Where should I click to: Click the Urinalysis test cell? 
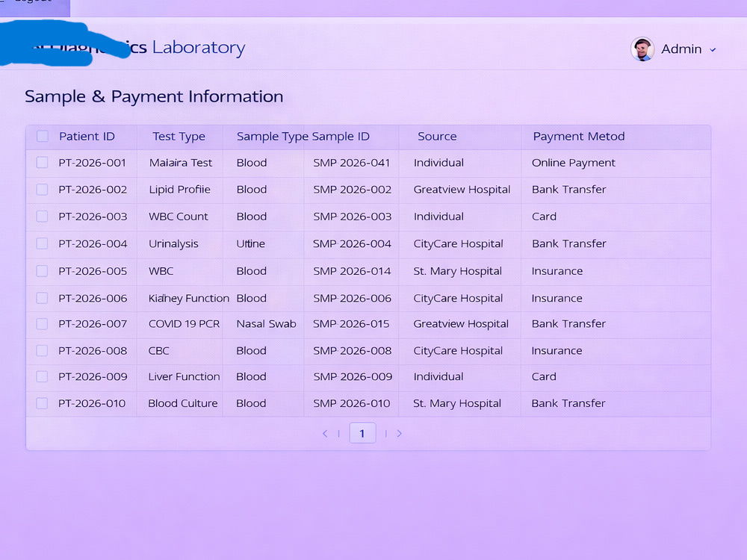[x=173, y=244]
